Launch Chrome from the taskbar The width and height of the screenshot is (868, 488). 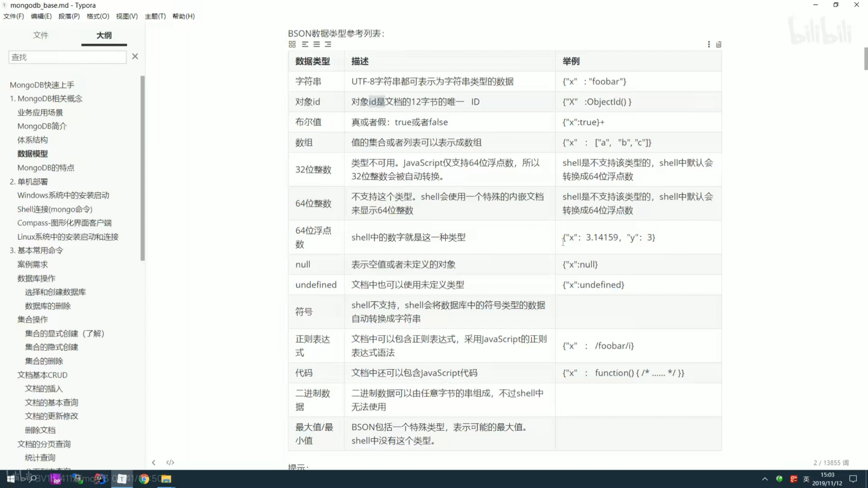pyautogui.click(x=144, y=479)
